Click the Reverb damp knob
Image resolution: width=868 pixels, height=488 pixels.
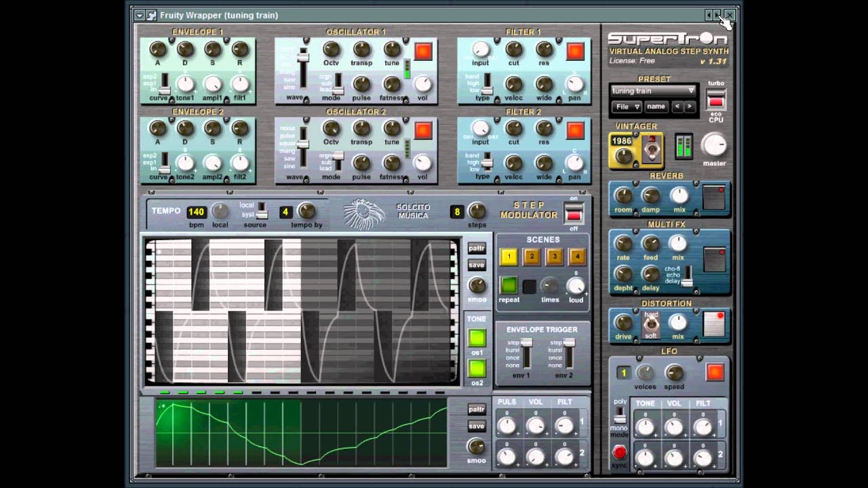651,196
